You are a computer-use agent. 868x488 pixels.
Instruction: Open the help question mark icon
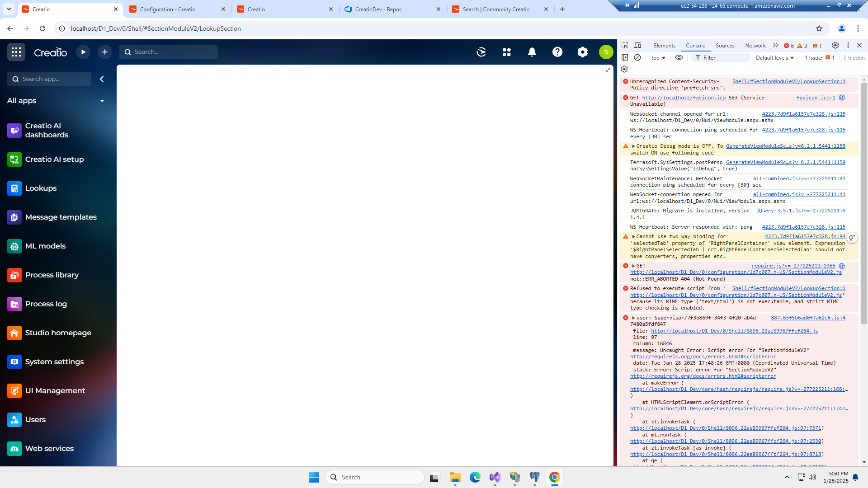point(557,52)
